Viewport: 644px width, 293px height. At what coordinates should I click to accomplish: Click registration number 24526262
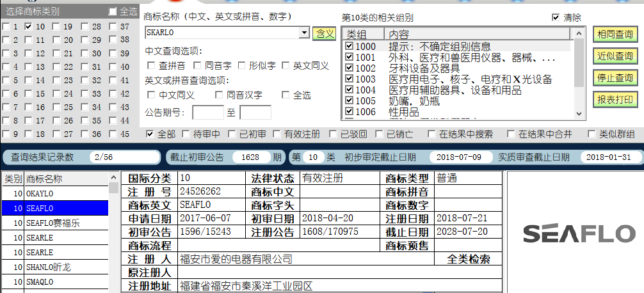[200, 191]
